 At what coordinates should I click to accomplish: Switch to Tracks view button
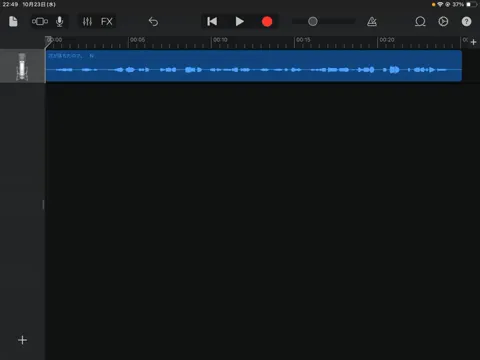[40, 22]
